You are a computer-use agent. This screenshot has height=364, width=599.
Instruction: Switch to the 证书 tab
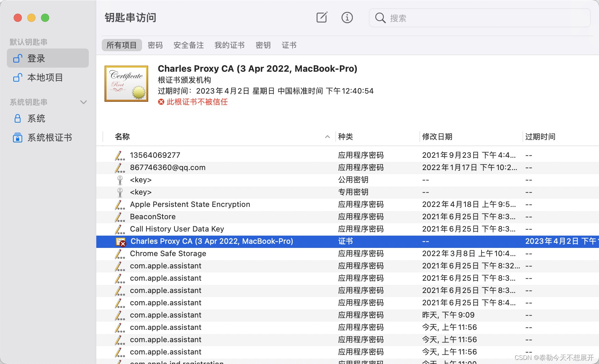coord(289,45)
